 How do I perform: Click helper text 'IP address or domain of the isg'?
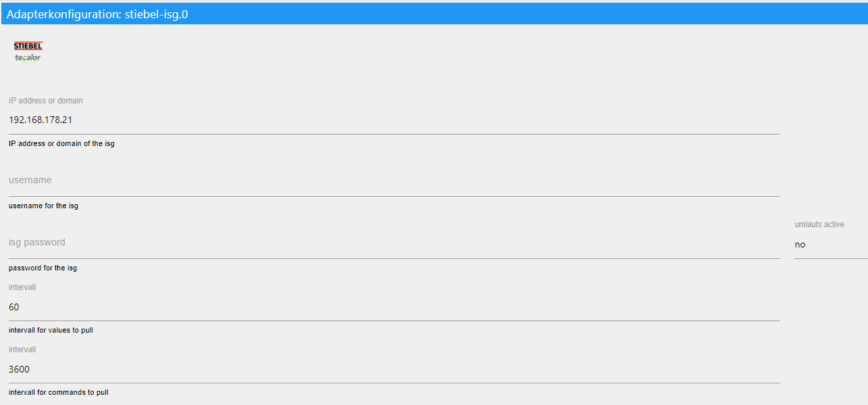click(x=61, y=143)
